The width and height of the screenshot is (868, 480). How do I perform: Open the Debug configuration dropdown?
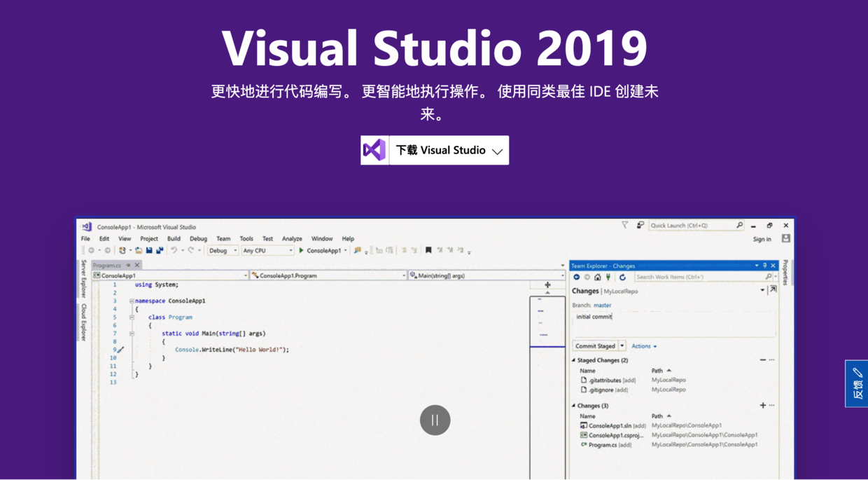click(236, 249)
